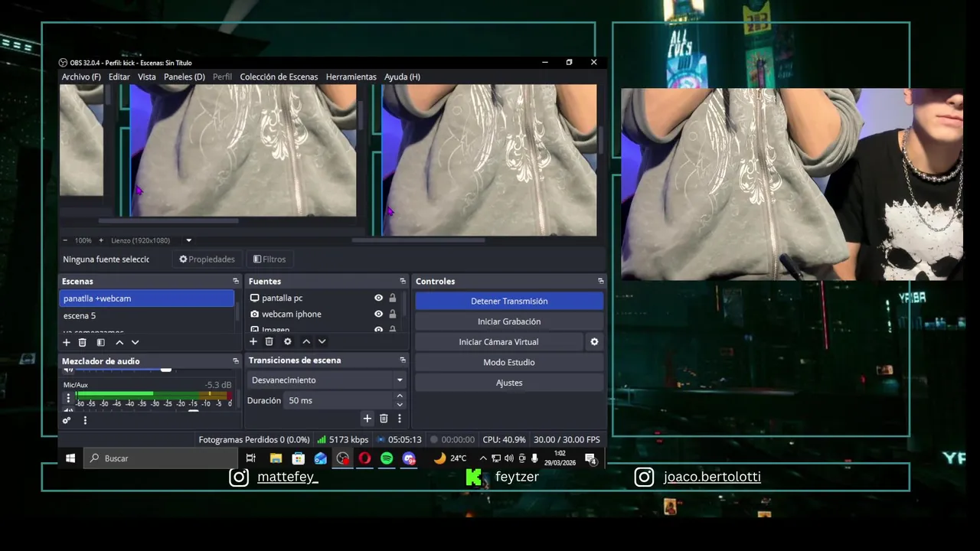Add a new scene transition plus icon
980x551 pixels.
coord(367,419)
